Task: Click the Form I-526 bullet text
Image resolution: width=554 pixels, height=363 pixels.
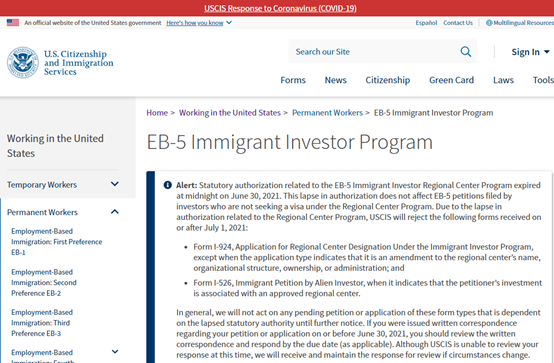Action: 367,288
